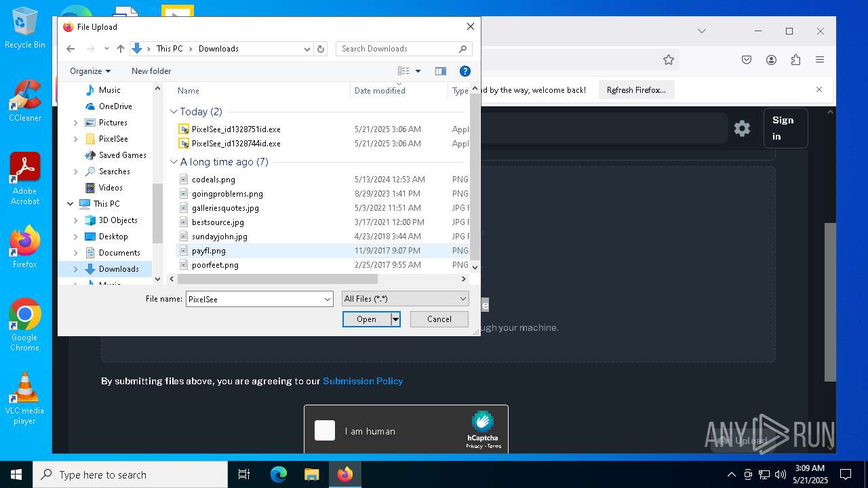Expand the Pictures tree node
Screen dimensions: 868x488
click(75, 123)
